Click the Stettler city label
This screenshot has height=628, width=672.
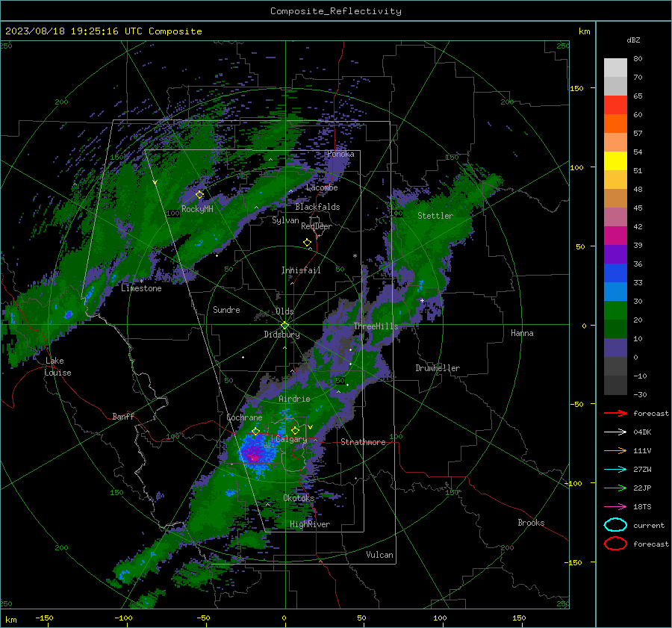435,216
